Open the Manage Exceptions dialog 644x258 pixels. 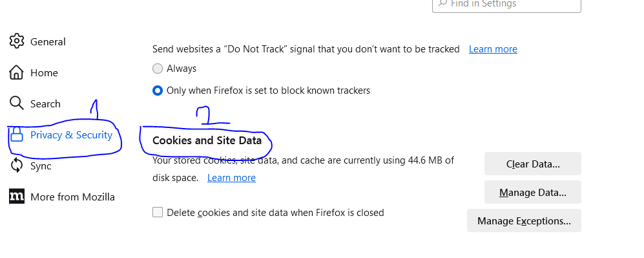tap(524, 220)
